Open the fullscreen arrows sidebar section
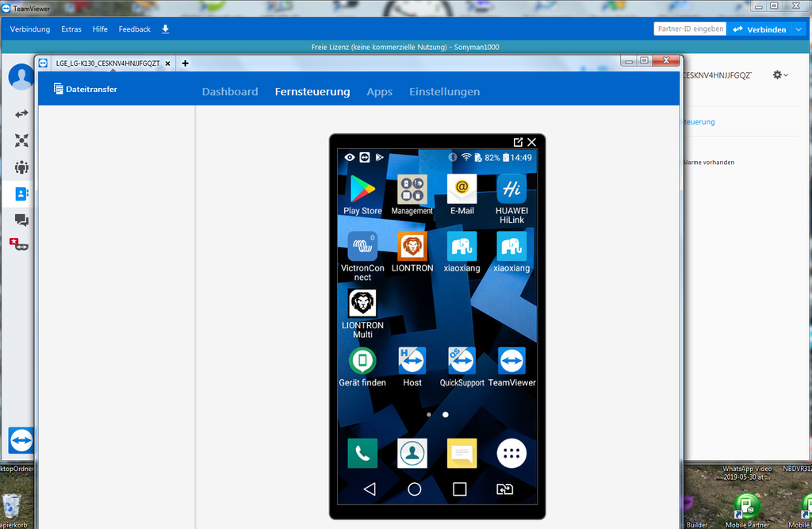 coord(21,140)
